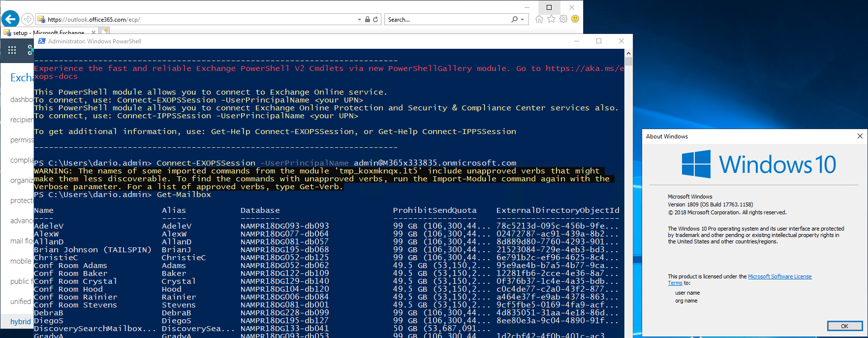Open the Office 365 app launcher waffle
The height and width of the screenshot is (338, 868).
point(12,50)
